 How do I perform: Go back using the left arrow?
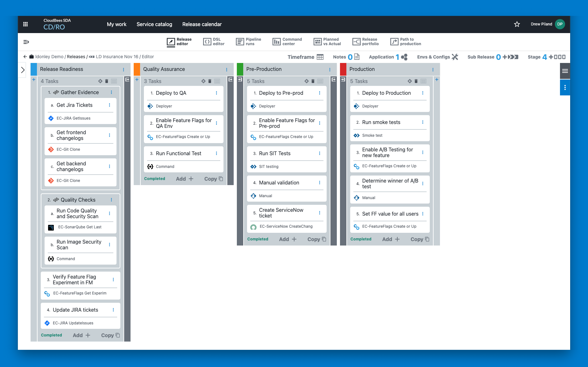pyautogui.click(x=25, y=57)
